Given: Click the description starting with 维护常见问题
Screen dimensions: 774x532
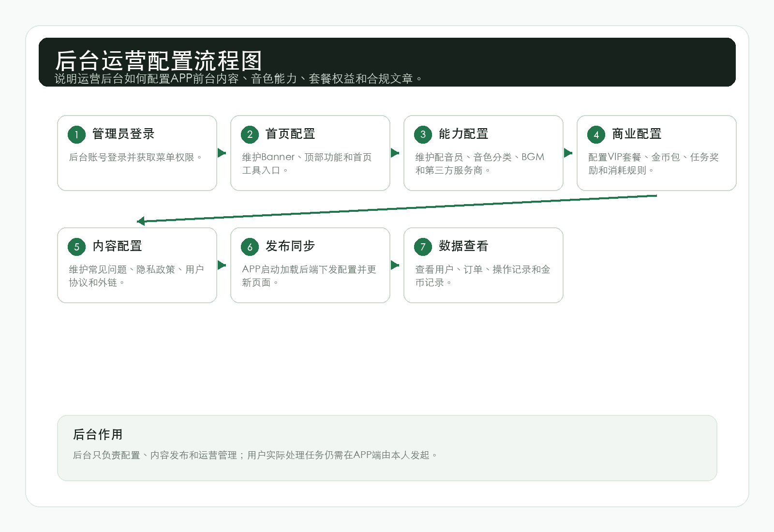Looking at the screenshot, I should tap(136, 276).
